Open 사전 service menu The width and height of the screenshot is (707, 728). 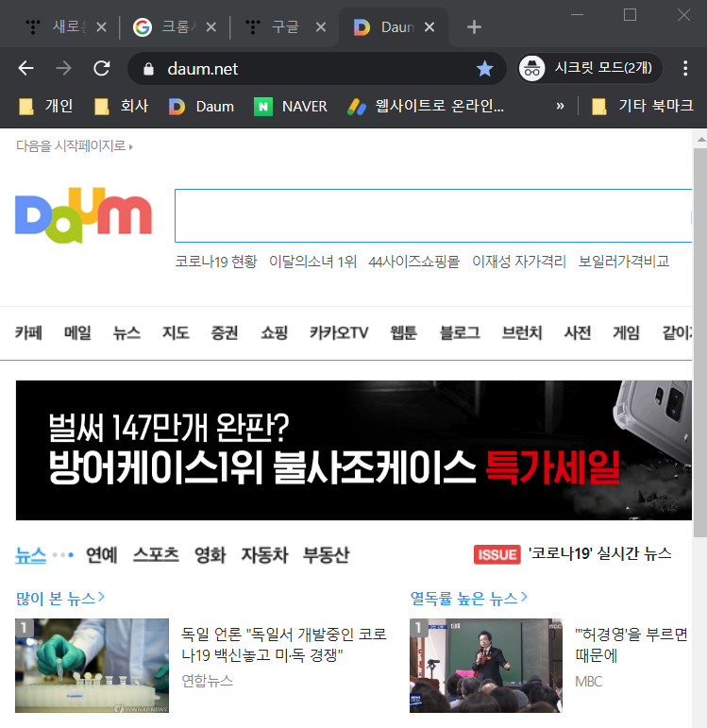pyautogui.click(x=578, y=332)
